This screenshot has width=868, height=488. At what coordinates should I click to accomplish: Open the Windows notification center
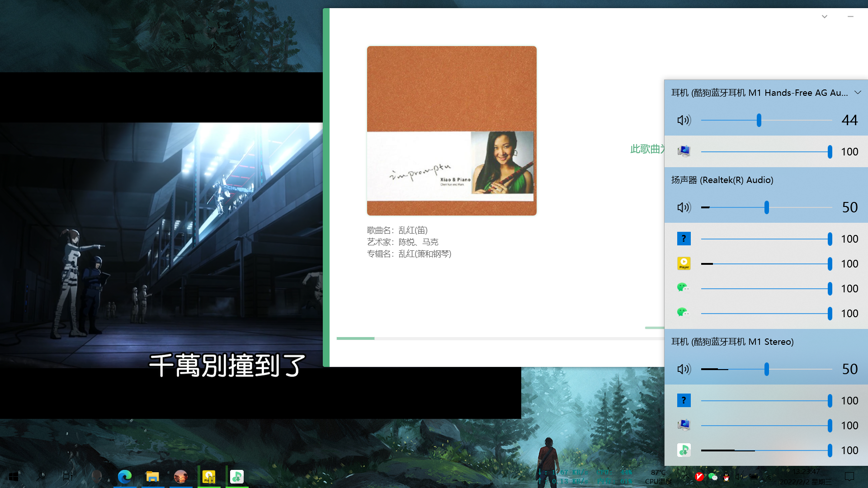coord(849,476)
